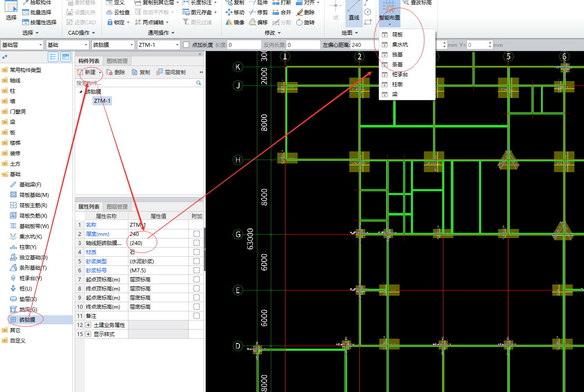This screenshot has height=392, width=584.
Task: Expand the 通用操作 ribbon group
Action: 161,33
